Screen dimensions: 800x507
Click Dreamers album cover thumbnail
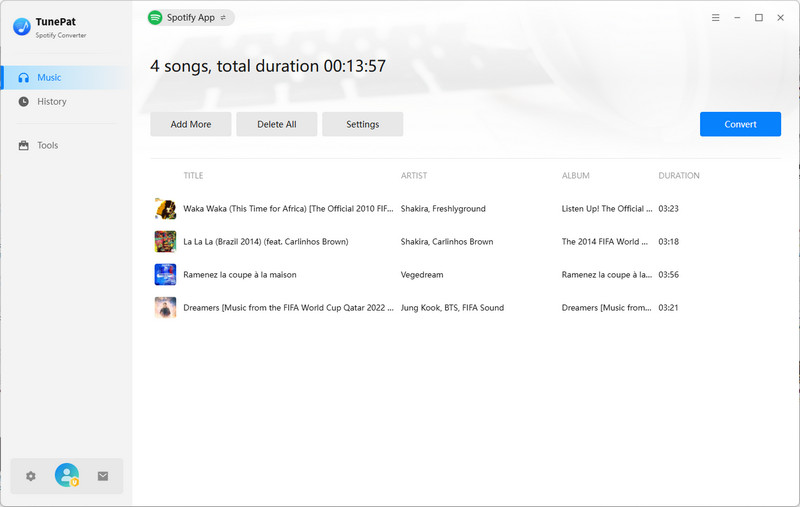[165, 308]
